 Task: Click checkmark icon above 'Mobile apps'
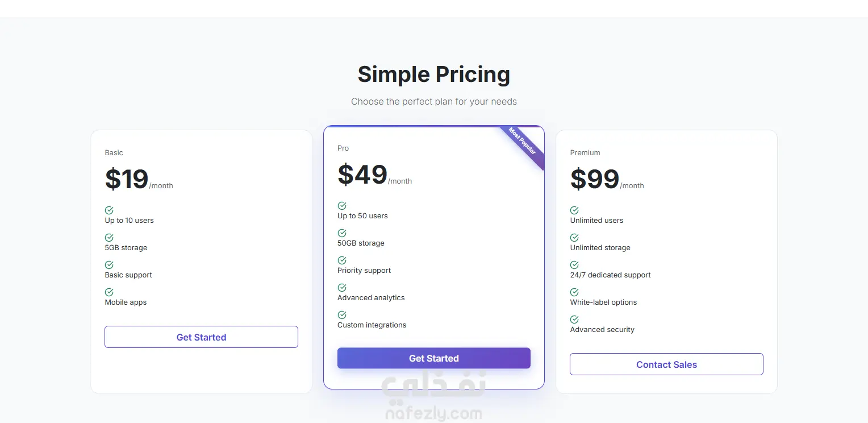pyautogui.click(x=109, y=292)
